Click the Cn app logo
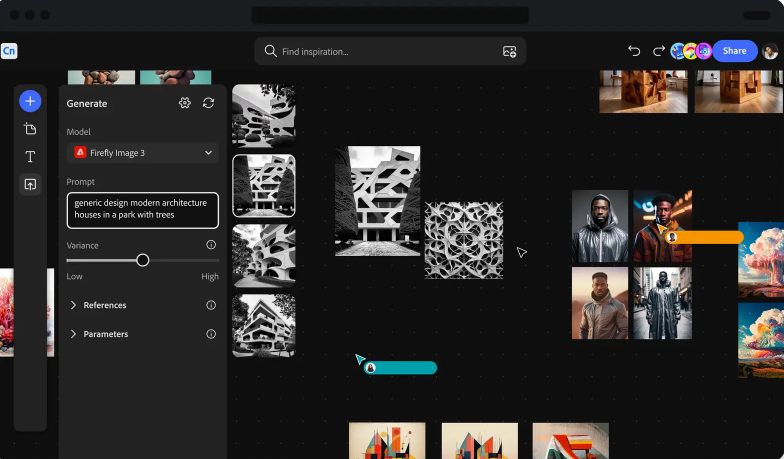784x459 pixels. click(x=9, y=51)
